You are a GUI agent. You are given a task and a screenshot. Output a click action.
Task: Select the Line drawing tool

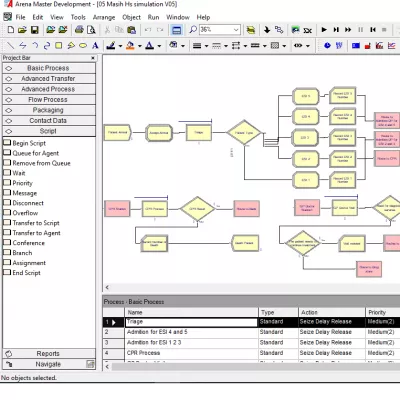click(10, 45)
